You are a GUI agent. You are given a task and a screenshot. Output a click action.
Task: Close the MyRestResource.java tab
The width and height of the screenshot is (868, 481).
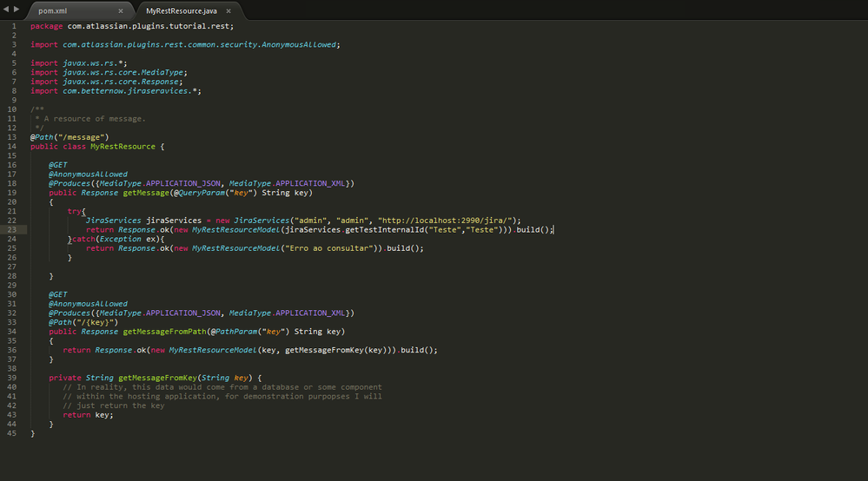pos(228,11)
